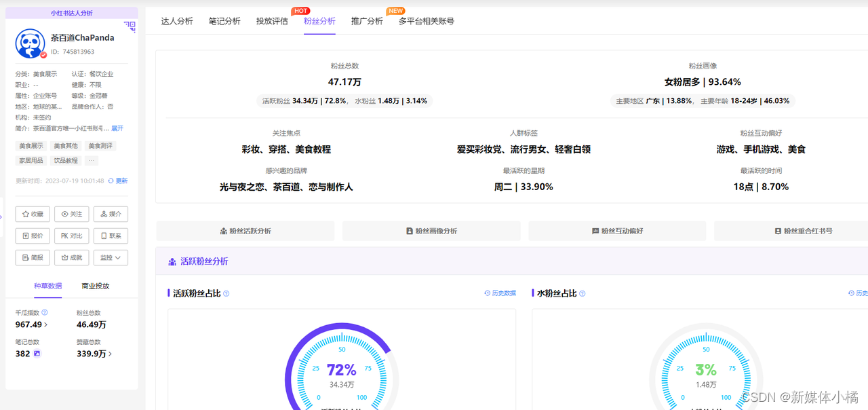Select the 家居用品 tag

[31, 161]
